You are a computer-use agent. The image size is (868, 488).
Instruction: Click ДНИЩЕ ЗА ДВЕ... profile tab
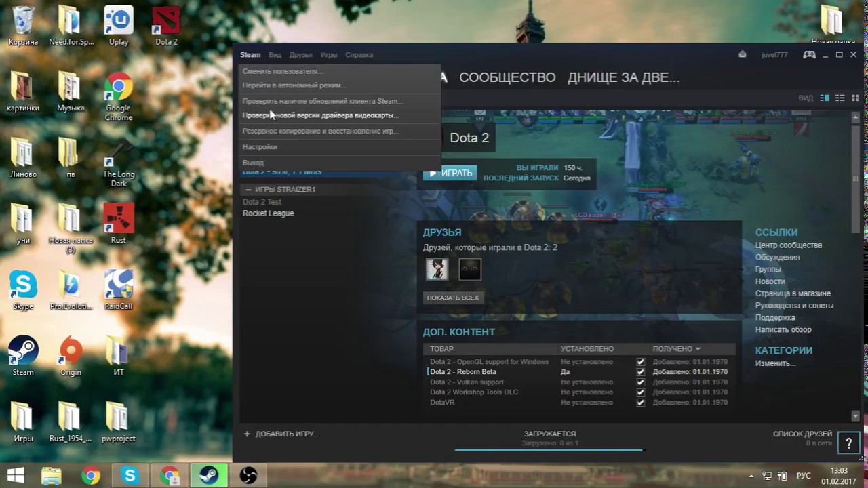coord(623,77)
